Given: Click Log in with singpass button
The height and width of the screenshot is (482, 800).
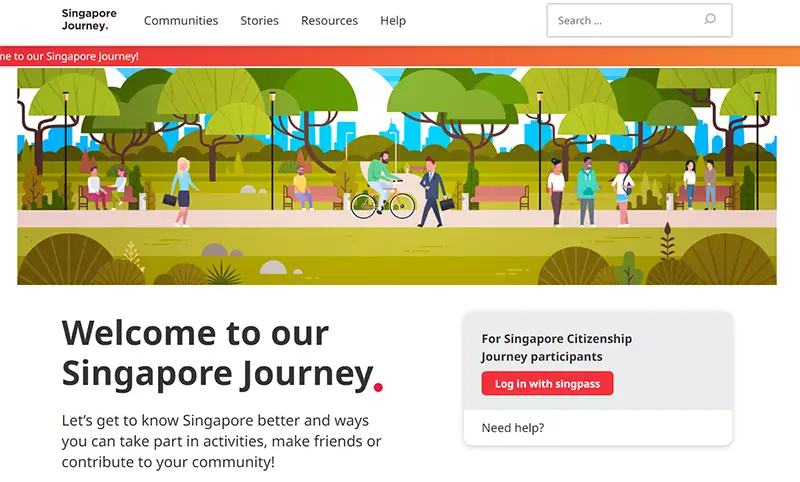Looking at the screenshot, I should coord(547,384).
